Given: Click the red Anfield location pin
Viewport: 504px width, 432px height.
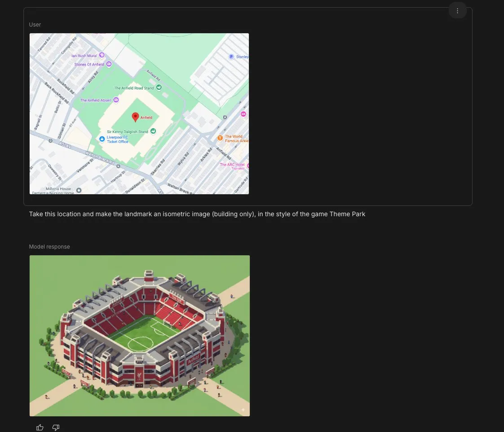Looking at the screenshot, I should pos(135,117).
